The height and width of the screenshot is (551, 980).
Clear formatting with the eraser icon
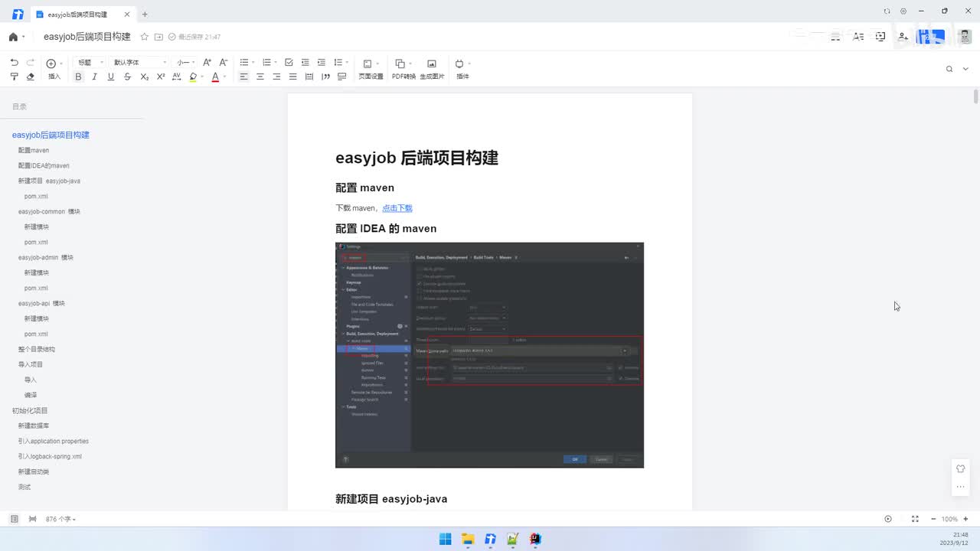31,77
